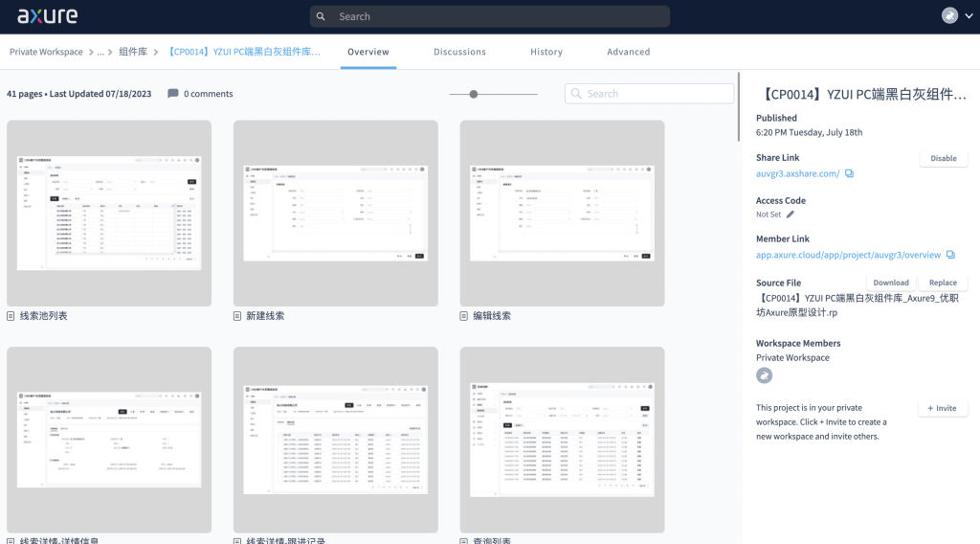This screenshot has height=544, width=980.
Task: Copy the share link via copy icon
Action: (x=849, y=173)
